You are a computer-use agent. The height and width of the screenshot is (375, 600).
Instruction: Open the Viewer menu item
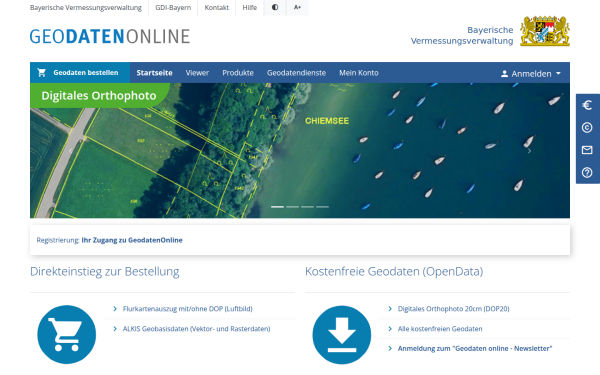(197, 73)
